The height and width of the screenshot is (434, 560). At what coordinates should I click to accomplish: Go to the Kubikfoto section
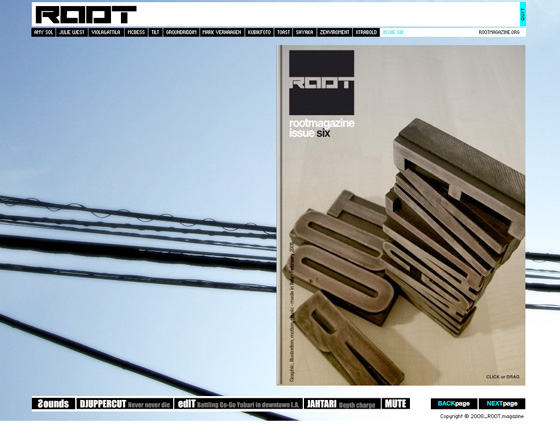click(x=260, y=32)
